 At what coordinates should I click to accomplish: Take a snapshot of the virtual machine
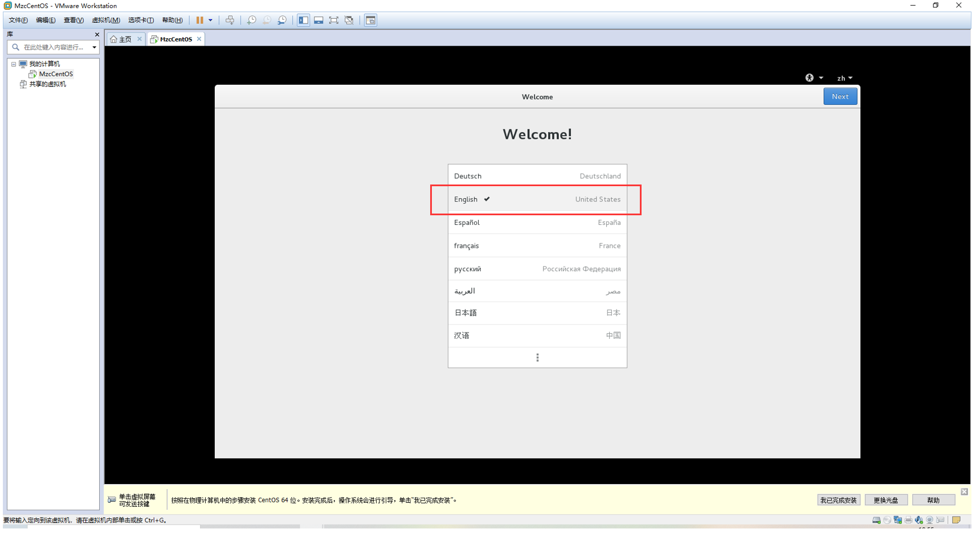252,21
